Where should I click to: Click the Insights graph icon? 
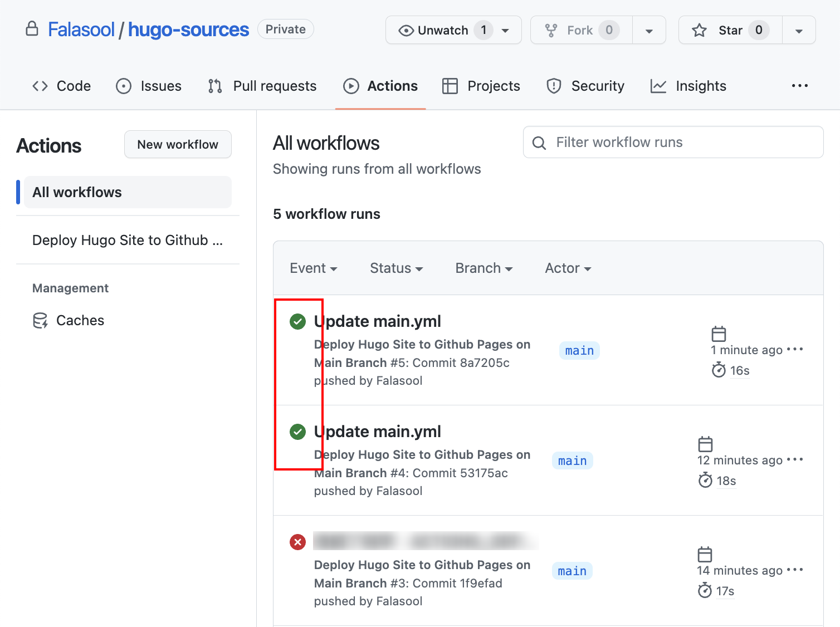tap(658, 86)
